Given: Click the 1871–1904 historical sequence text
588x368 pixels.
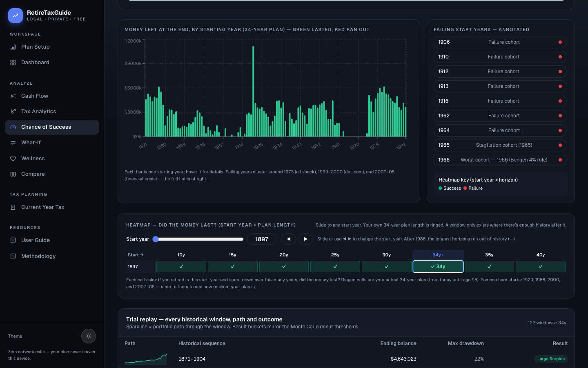Looking at the screenshot, I should point(192,359).
